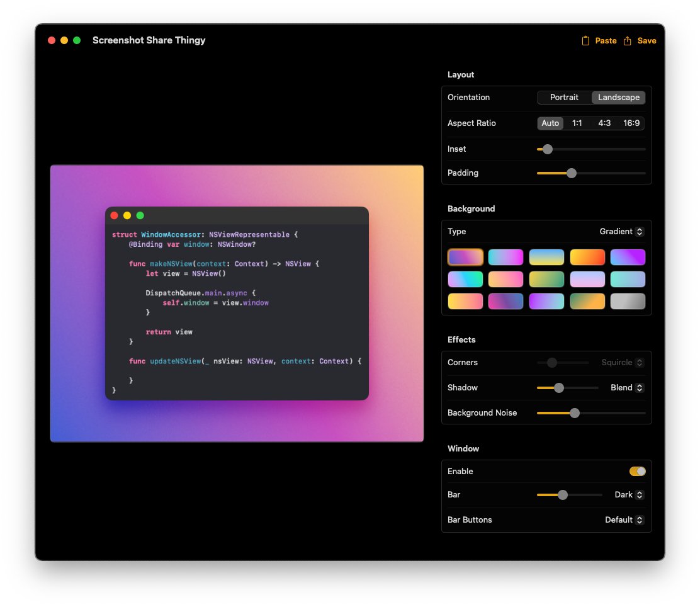This screenshot has width=700, height=607.
Task: Select the peach-to-pink gradient swatch
Action: [x=505, y=279]
